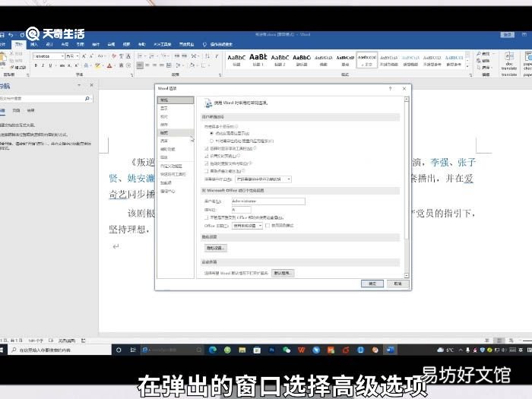Click the Word icon in the taskbar
This screenshot has height=399, width=532.
coord(390,350)
